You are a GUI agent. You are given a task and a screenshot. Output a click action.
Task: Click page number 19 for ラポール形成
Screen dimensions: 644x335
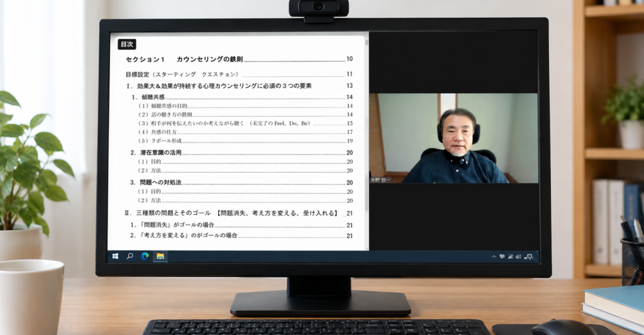tap(350, 140)
